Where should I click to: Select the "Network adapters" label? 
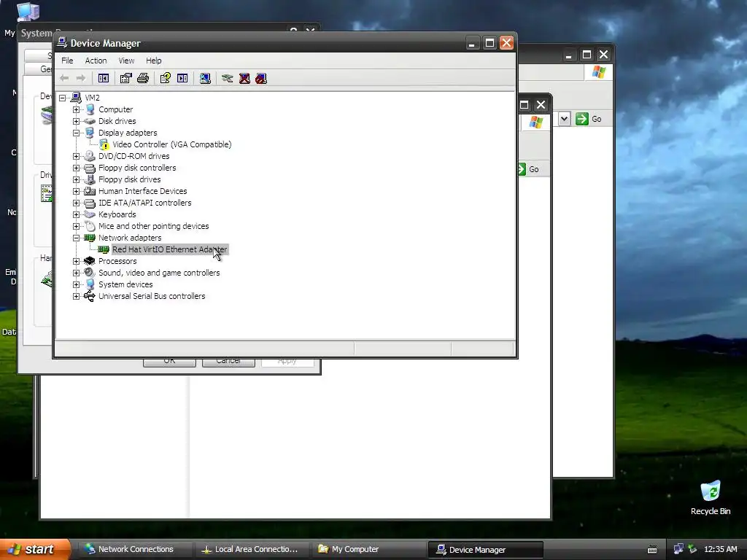coord(130,238)
